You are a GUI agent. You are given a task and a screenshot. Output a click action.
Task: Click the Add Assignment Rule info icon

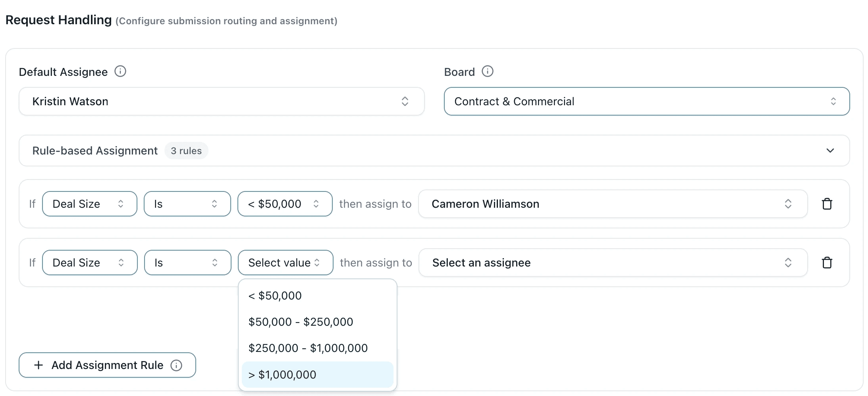176,365
